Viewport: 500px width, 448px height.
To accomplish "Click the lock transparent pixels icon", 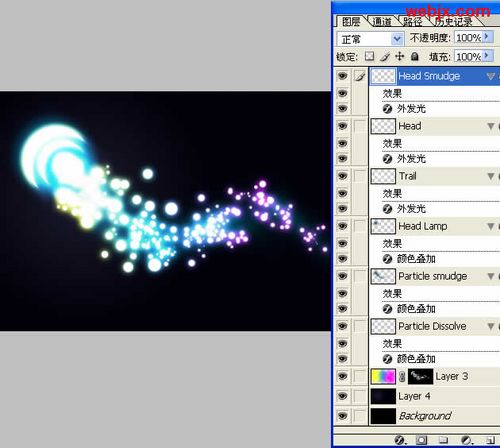I will [369, 56].
